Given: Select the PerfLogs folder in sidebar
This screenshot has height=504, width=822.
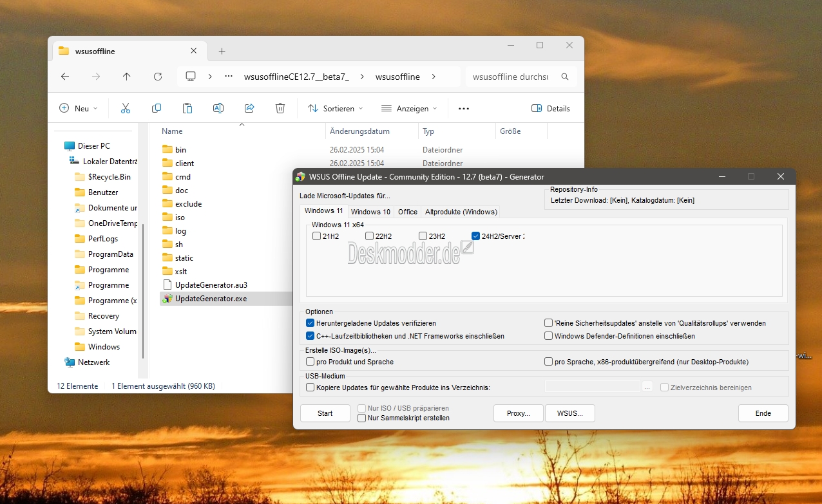Looking at the screenshot, I should click(103, 239).
